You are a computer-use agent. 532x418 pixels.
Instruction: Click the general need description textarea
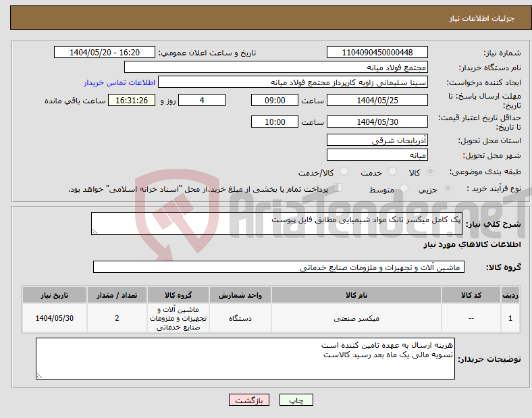[x=277, y=224]
